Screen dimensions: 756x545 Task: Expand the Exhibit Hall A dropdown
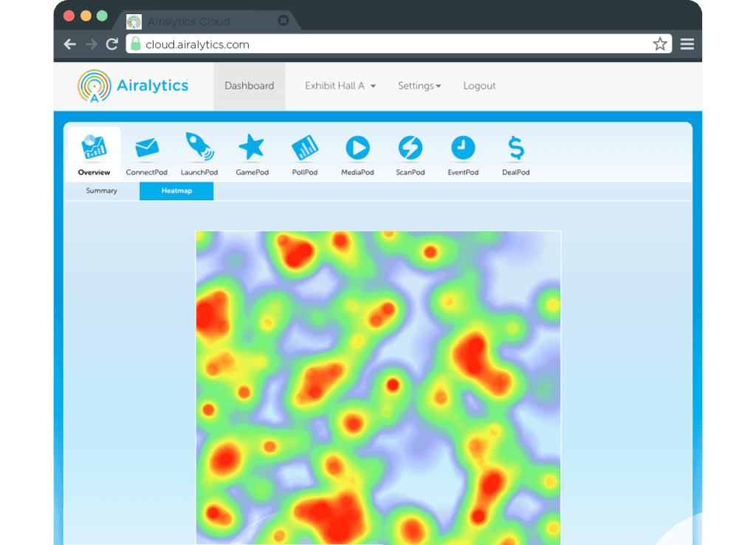(x=340, y=86)
